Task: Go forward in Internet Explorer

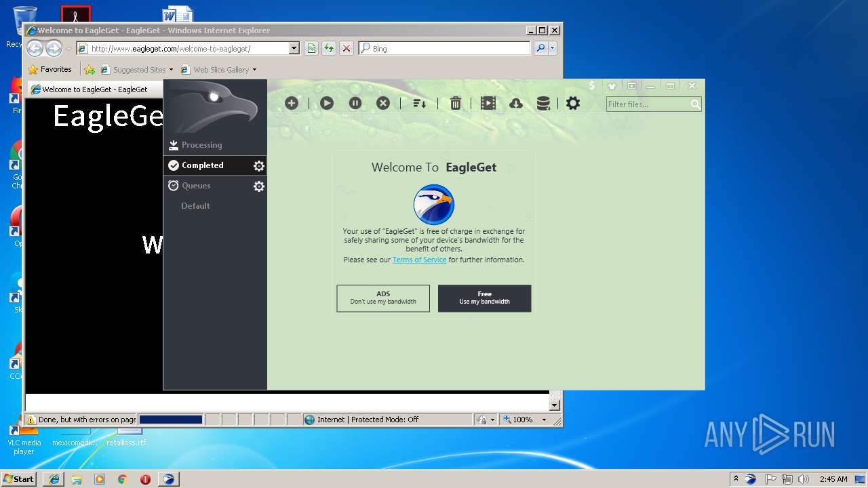Action: [x=54, y=48]
